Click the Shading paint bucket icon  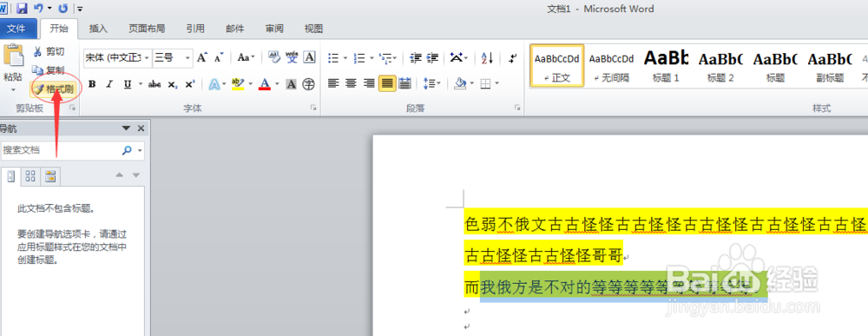pos(460,83)
